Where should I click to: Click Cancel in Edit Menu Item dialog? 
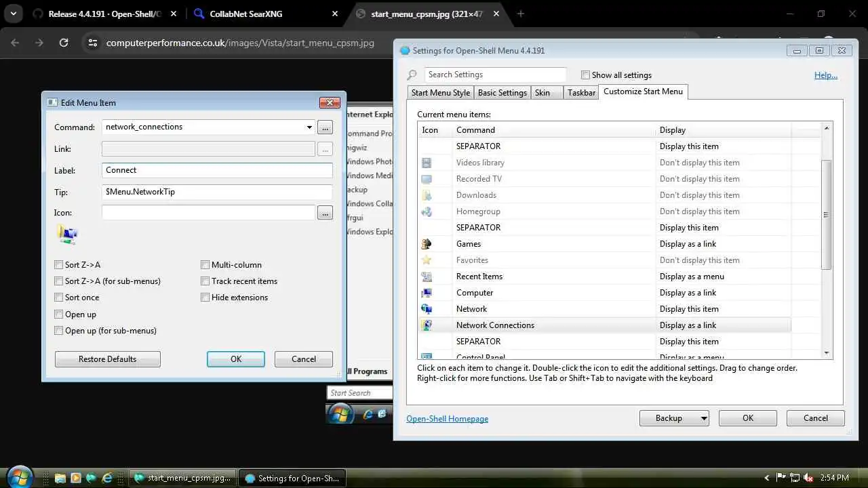[304, 359]
